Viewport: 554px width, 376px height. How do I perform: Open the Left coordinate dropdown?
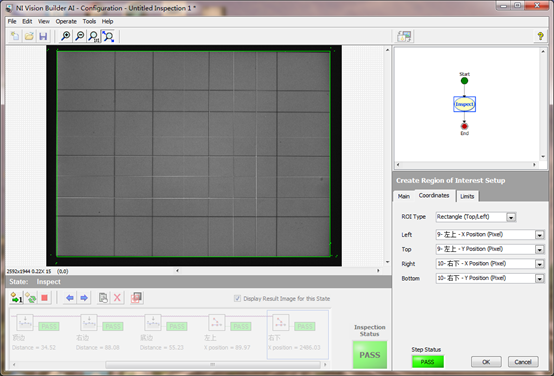[x=540, y=235]
